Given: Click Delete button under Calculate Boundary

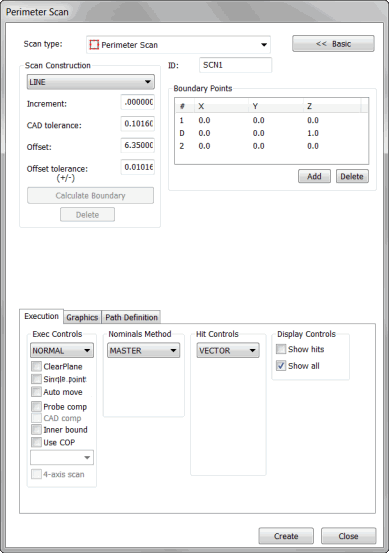Looking at the screenshot, I should (x=87, y=215).
